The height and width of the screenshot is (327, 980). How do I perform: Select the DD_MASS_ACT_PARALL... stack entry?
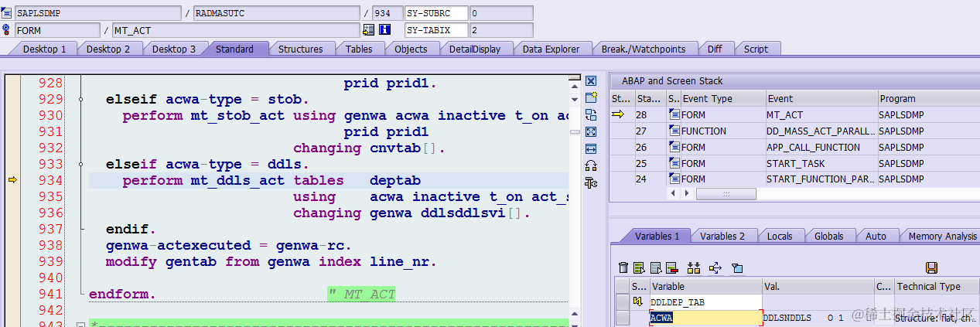point(821,131)
